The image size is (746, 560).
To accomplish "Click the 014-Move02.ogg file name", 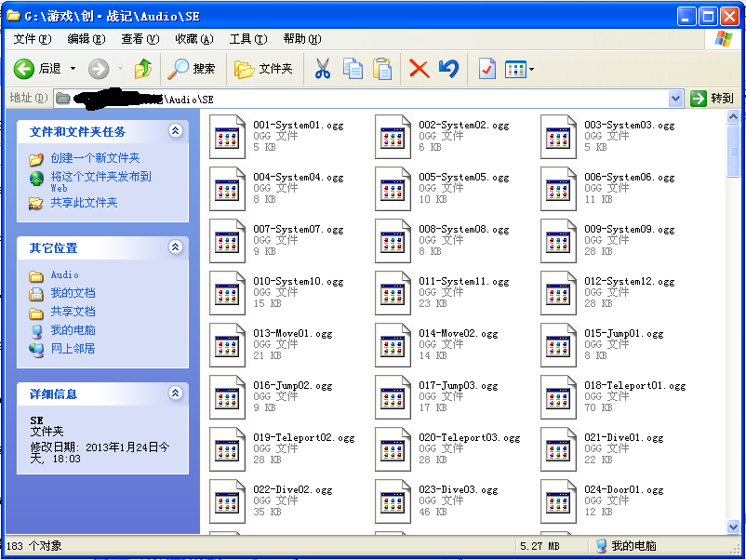I will pyautogui.click(x=459, y=334).
